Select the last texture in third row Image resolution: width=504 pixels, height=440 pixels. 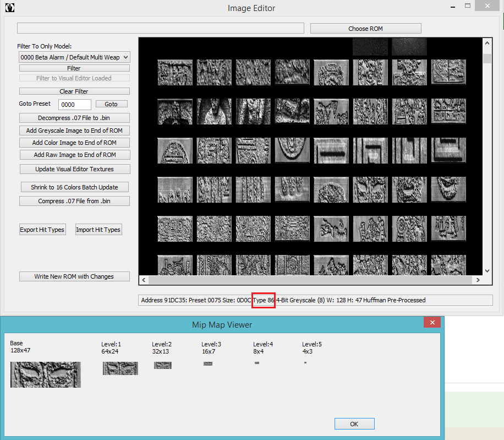pyautogui.click(x=448, y=150)
